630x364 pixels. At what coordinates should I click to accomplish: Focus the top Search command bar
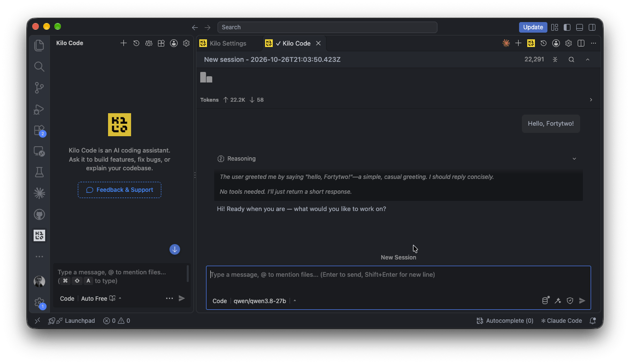327,27
